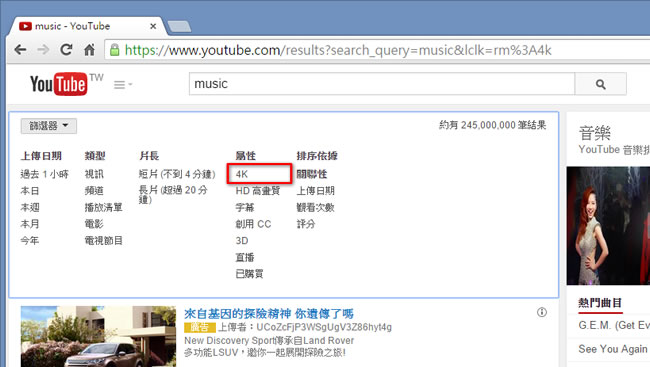Click uploader UCoZcFjP3WSgUgV3Z86hyt4g
650x367 pixels.
[x=324, y=327]
